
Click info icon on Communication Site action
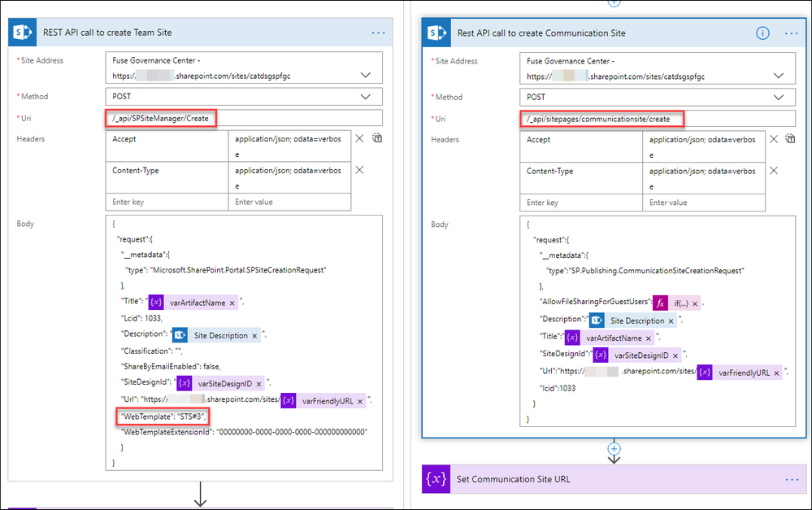click(x=762, y=33)
